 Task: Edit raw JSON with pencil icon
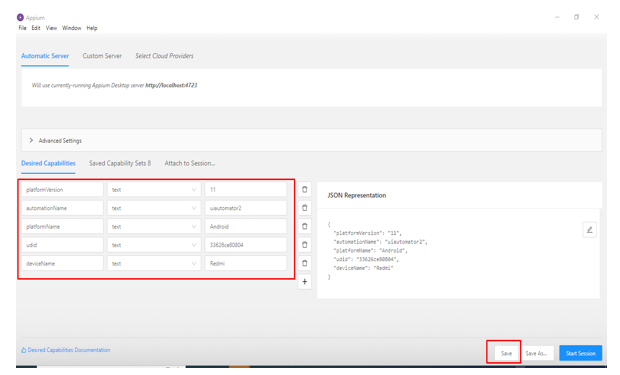point(590,230)
